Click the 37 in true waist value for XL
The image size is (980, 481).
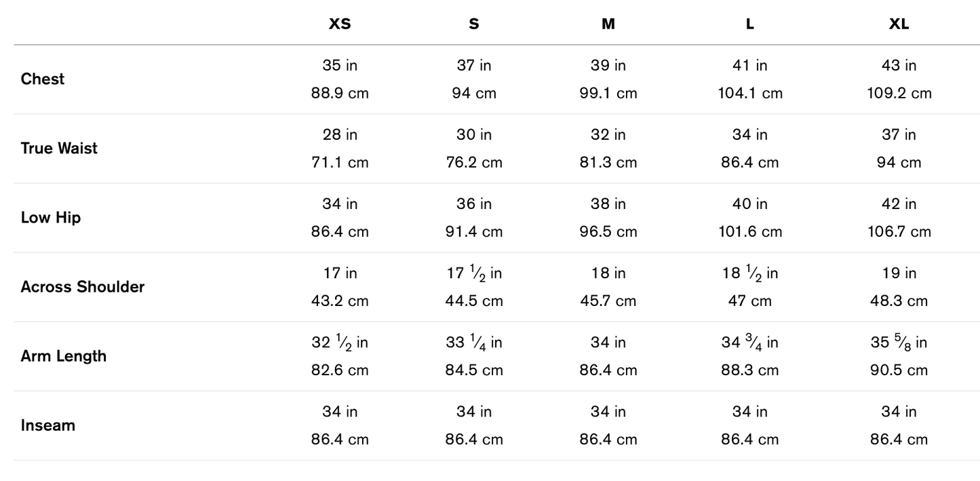pos(899,134)
